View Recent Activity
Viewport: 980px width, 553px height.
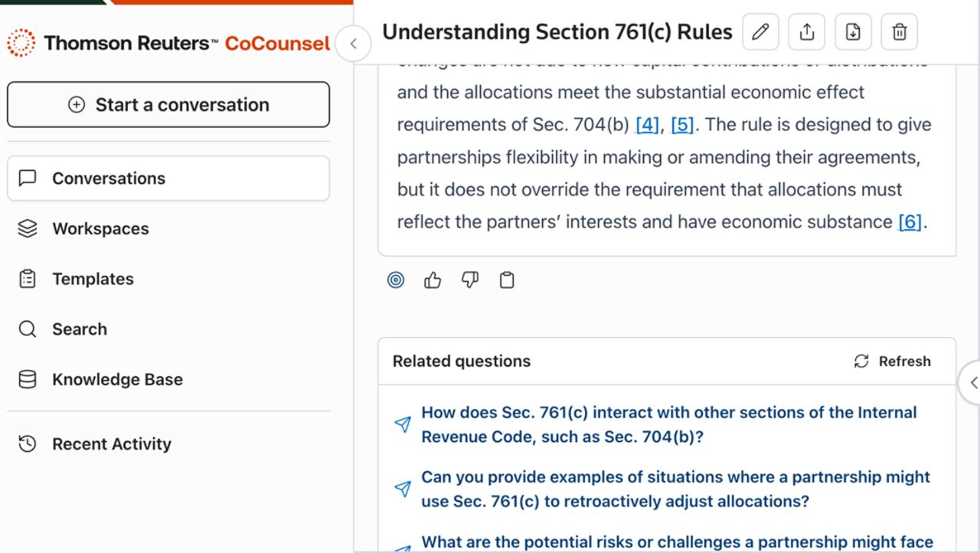click(111, 444)
